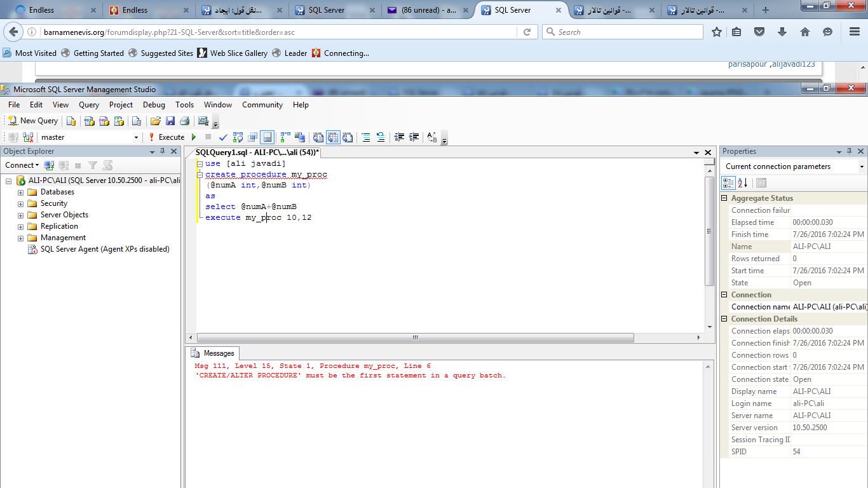Viewport: 868px width, 488px height.
Task: Select Results to Text option
Action: (318, 137)
